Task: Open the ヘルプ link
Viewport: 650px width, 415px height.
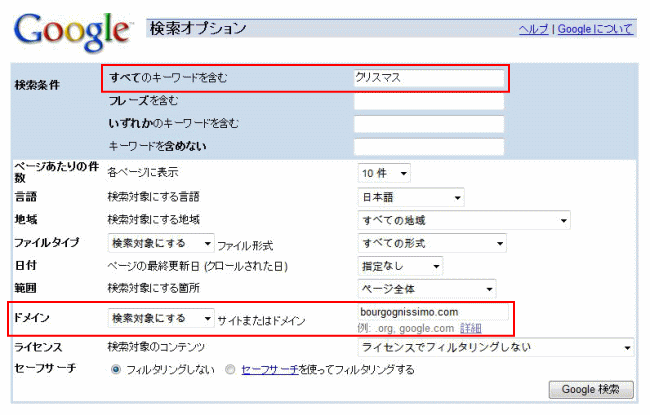Action: [534, 29]
